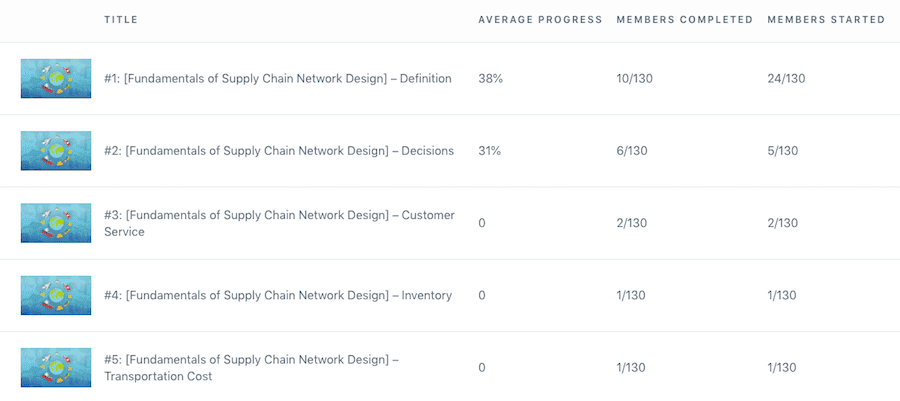Click the 10/130 members completed value

635,78
